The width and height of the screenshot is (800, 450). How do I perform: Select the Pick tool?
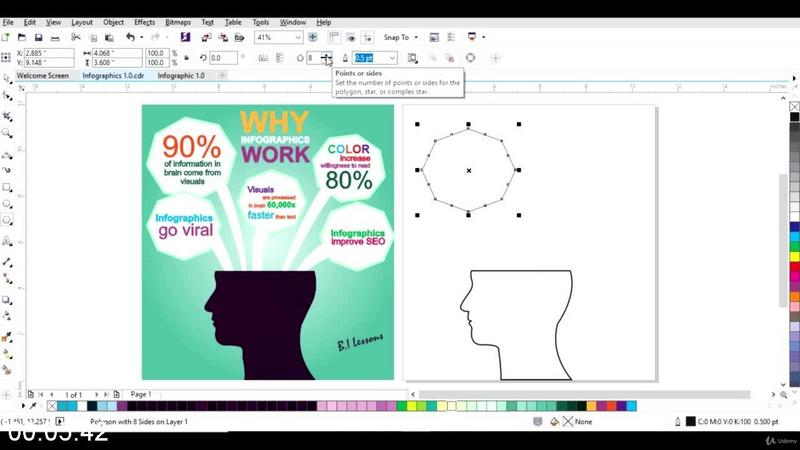click(7, 79)
